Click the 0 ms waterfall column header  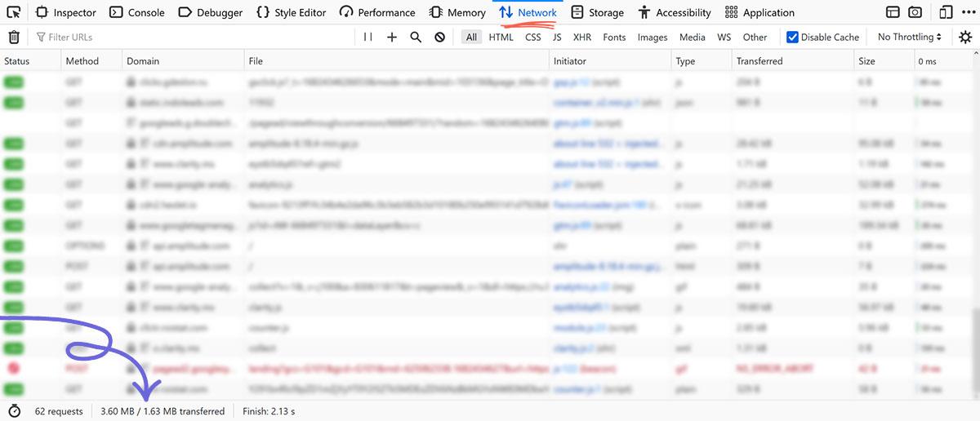(942, 61)
